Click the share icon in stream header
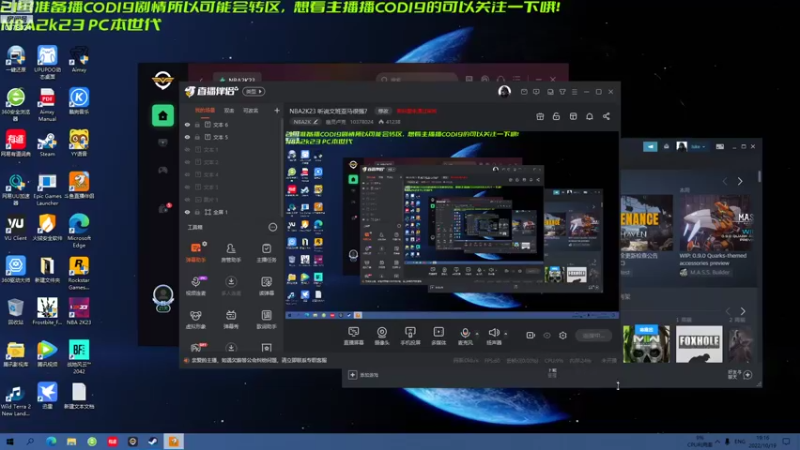 (606, 116)
